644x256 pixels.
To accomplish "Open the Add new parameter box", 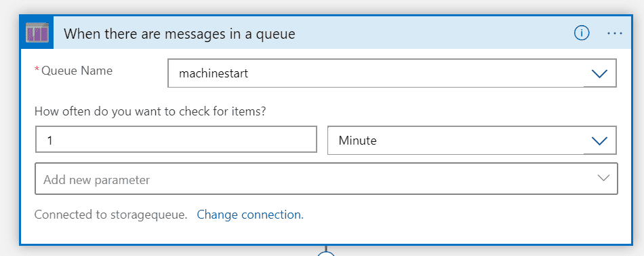I will [x=327, y=179].
